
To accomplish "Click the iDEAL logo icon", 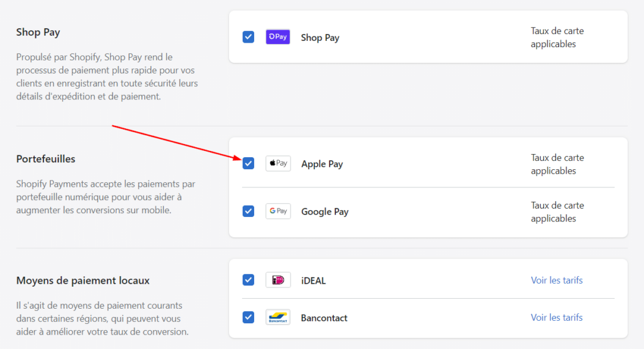I will click(278, 280).
